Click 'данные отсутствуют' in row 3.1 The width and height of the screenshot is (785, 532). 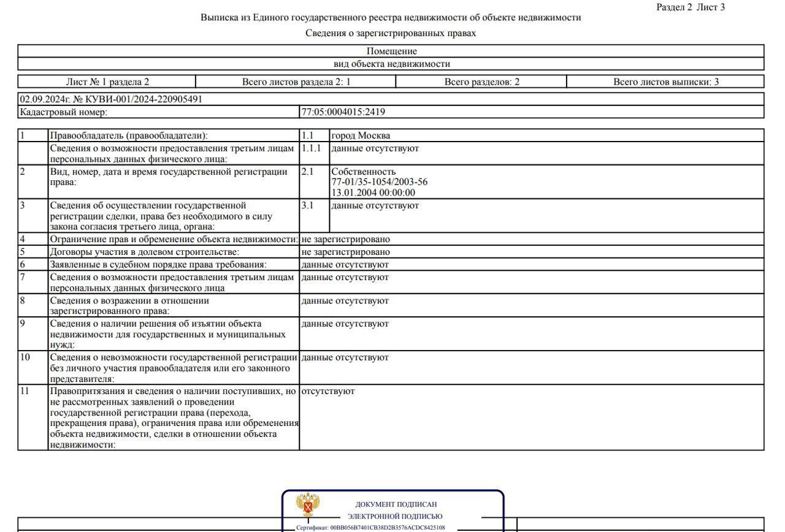click(375, 205)
